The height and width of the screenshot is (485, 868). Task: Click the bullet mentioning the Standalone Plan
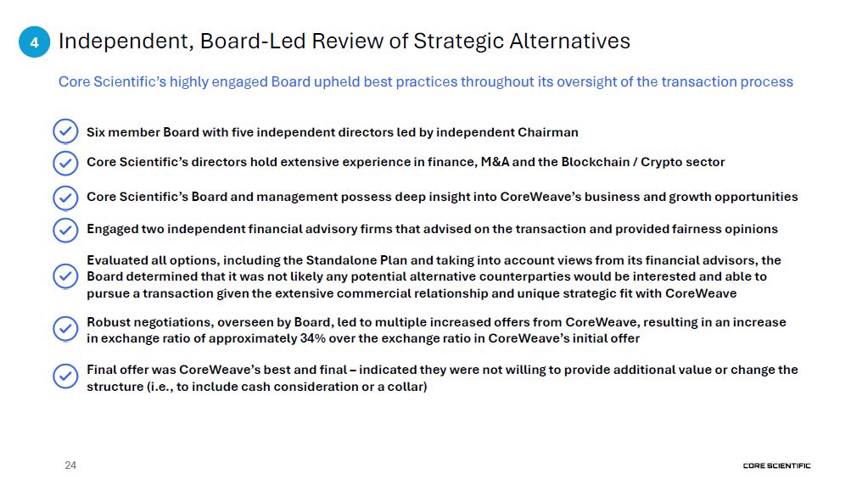(x=434, y=260)
